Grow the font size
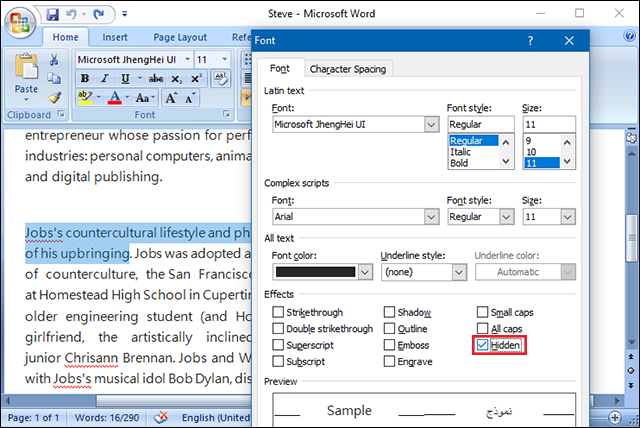The height and width of the screenshot is (428, 640). [x=170, y=98]
